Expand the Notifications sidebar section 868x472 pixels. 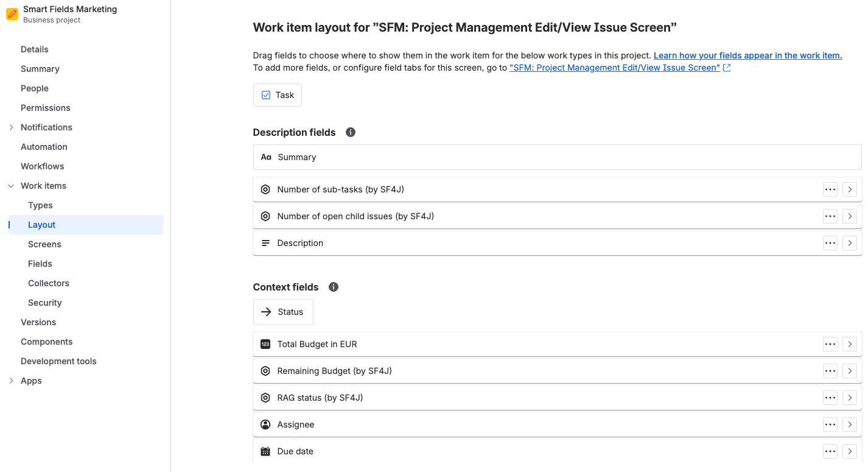coord(11,127)
